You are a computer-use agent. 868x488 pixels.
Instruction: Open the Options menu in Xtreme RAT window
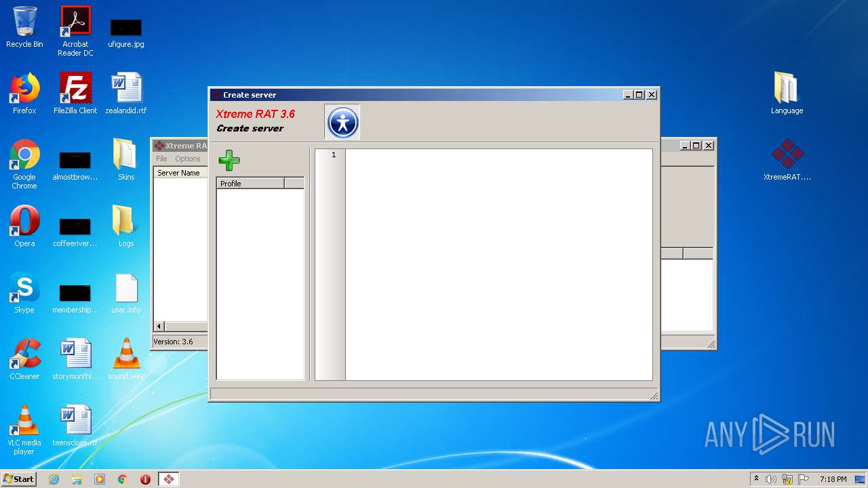(x=188, y=159)
